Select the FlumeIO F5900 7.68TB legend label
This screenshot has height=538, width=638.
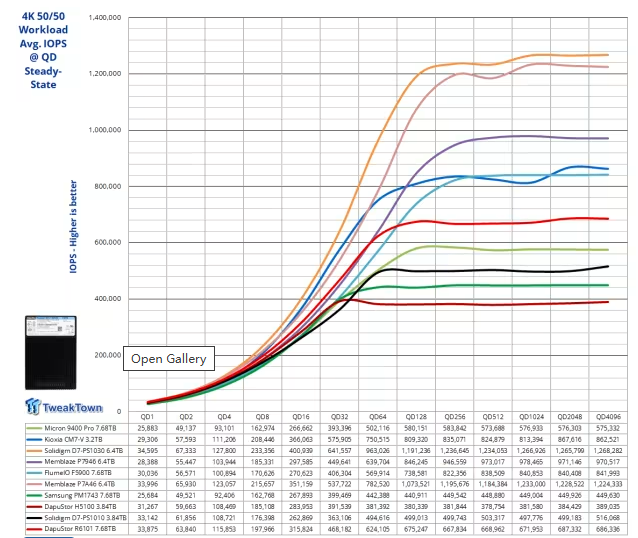tap(78, 473)
